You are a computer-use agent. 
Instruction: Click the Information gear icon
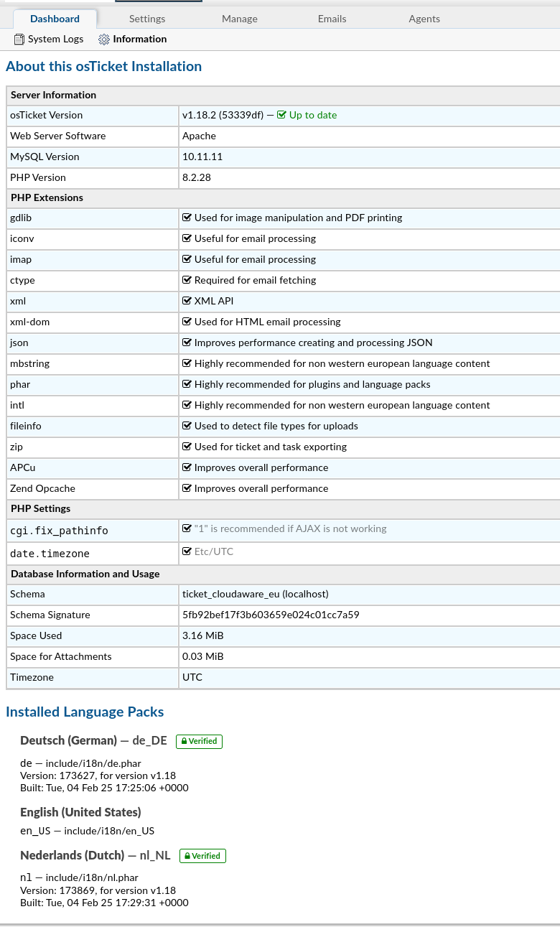(x=104, y=39)
